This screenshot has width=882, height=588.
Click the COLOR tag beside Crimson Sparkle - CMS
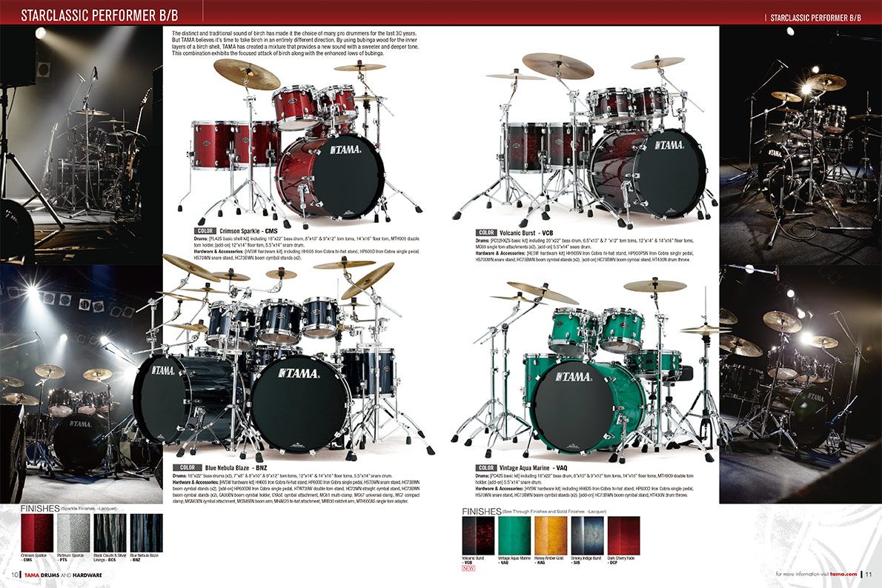(x=205, y=231)
